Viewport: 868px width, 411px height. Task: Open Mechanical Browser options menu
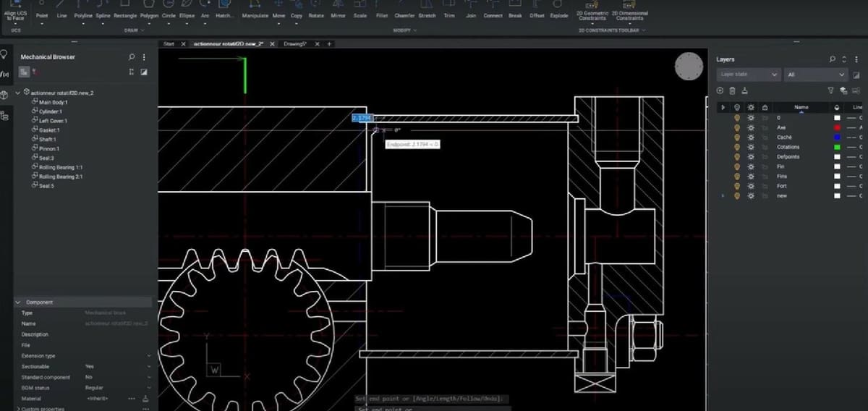(x=144, y=56)
